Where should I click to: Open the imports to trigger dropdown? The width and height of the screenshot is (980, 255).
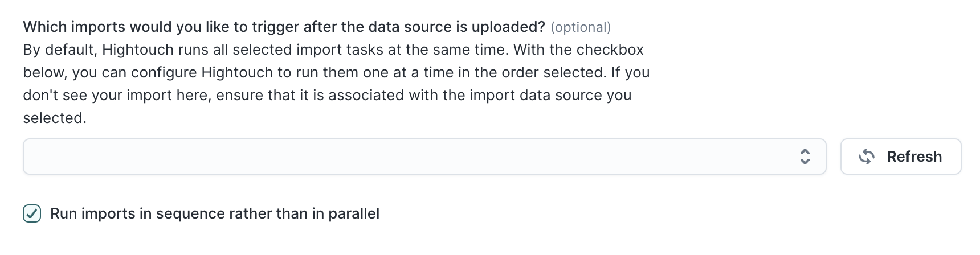424,157
